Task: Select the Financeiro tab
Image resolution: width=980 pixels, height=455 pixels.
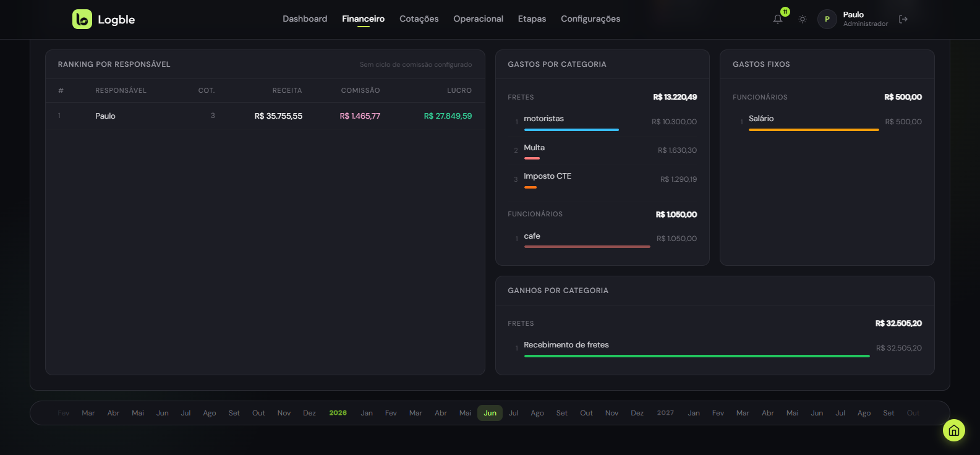Action: pos(364,19)
